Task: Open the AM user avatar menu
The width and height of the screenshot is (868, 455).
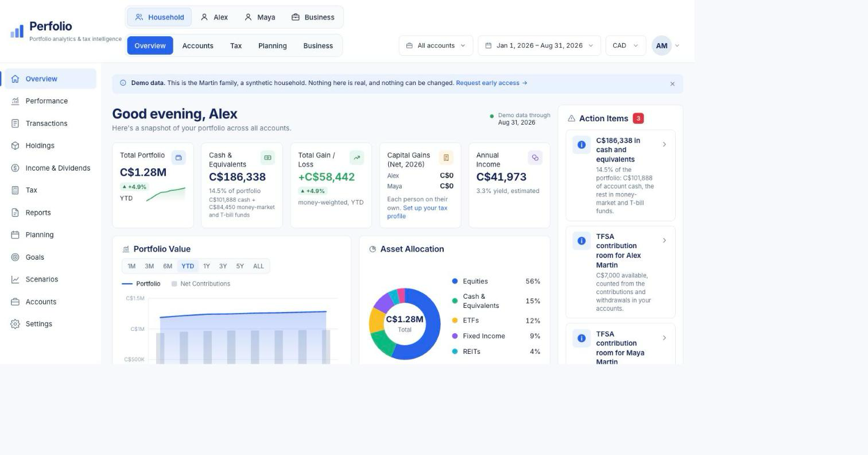Action: 666,45
